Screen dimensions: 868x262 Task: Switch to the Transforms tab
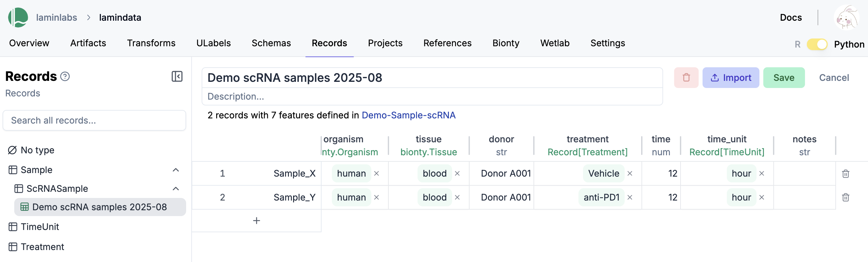pyautogui.click(x=151, y=43)
